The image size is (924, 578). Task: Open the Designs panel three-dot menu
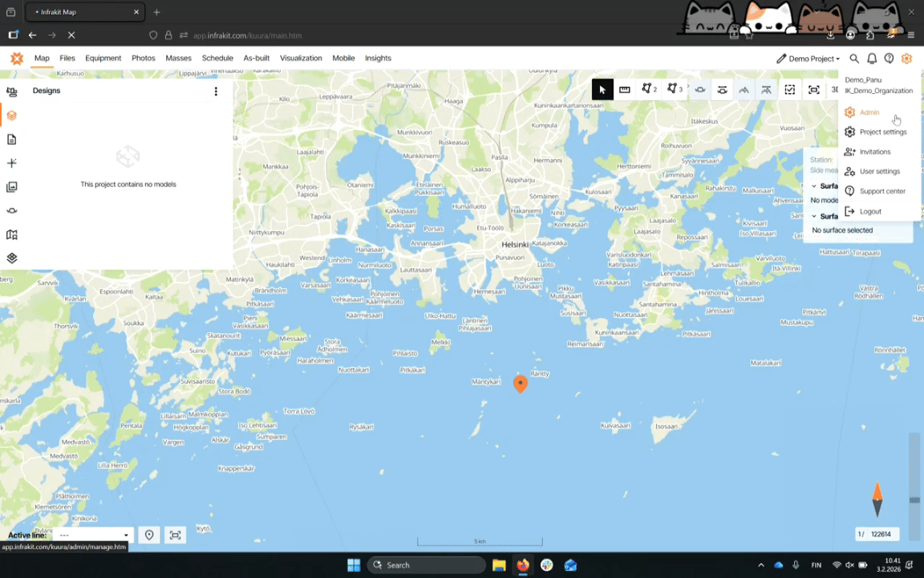coord(216,91)
